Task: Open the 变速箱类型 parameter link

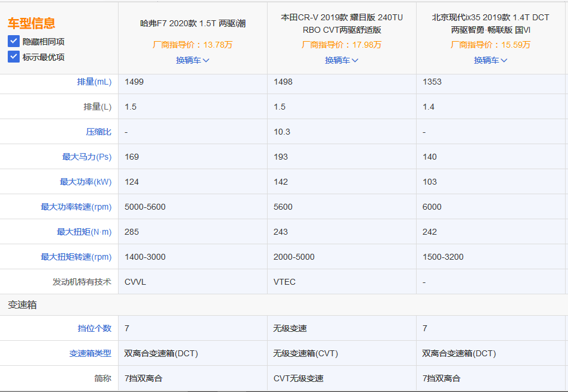Action: tap(90, 353)
